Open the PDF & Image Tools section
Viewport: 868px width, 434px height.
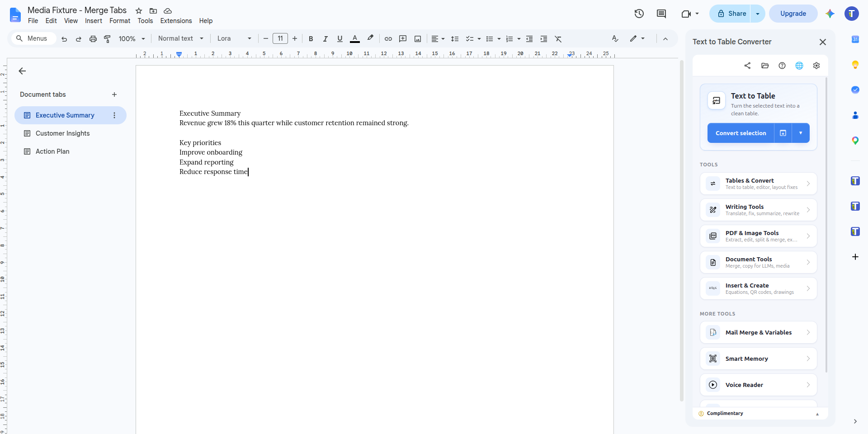coord(759,236)
